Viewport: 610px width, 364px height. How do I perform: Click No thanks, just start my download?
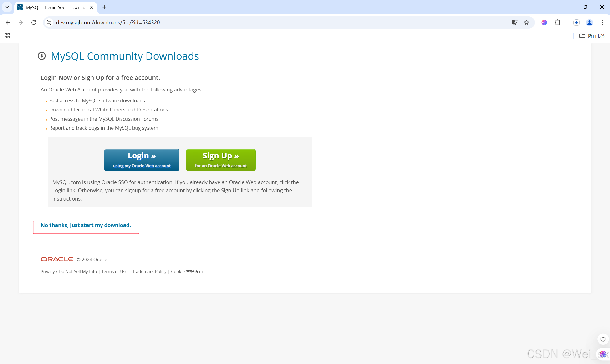pyautogui.click(x=86, y=225)
